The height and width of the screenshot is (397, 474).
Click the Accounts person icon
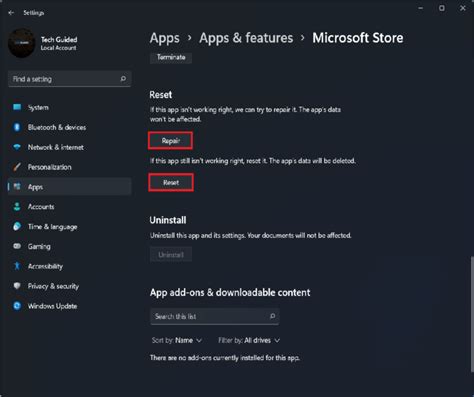click(17, 206)
